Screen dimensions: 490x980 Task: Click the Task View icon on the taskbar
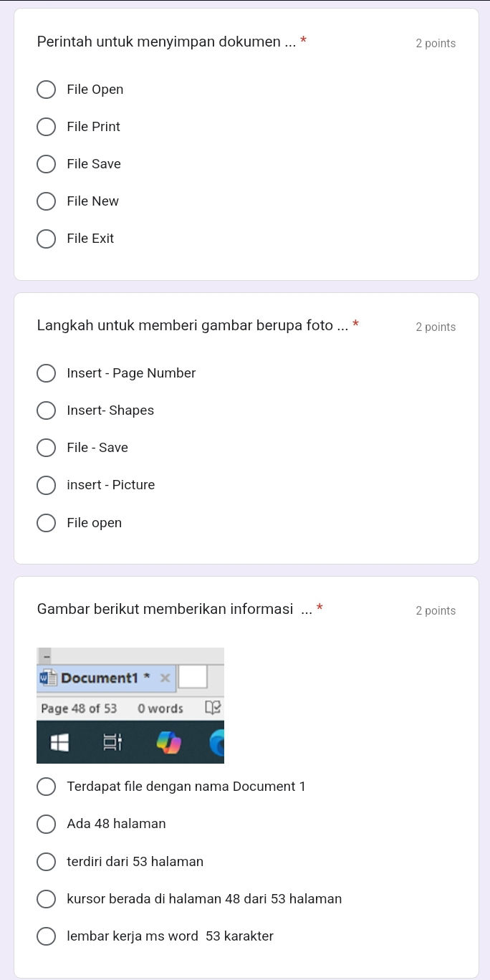111,742
